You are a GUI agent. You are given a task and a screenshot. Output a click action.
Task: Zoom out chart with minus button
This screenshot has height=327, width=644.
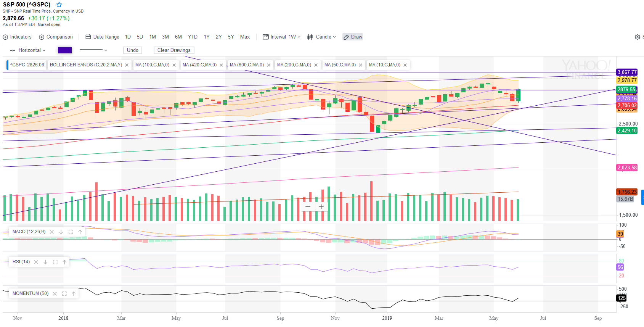click(308, 207)
